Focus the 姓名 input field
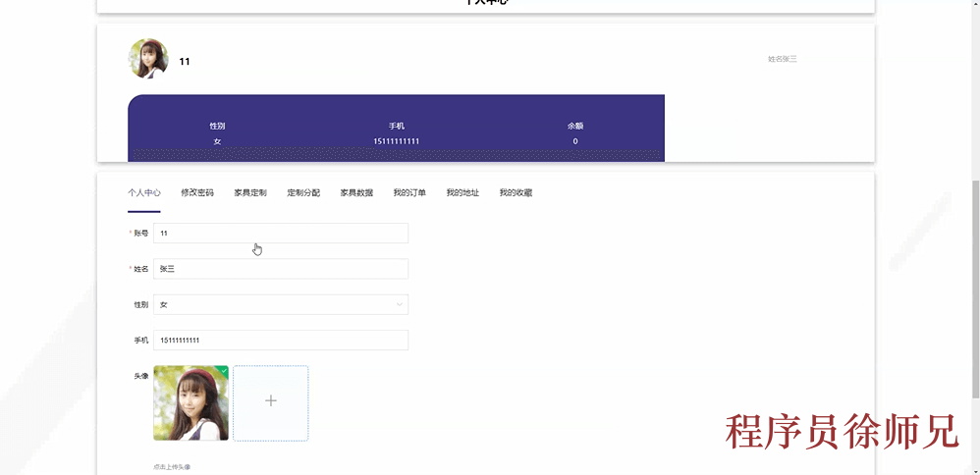The height and width of the screenshot is (475, 980). coord(281,269)
